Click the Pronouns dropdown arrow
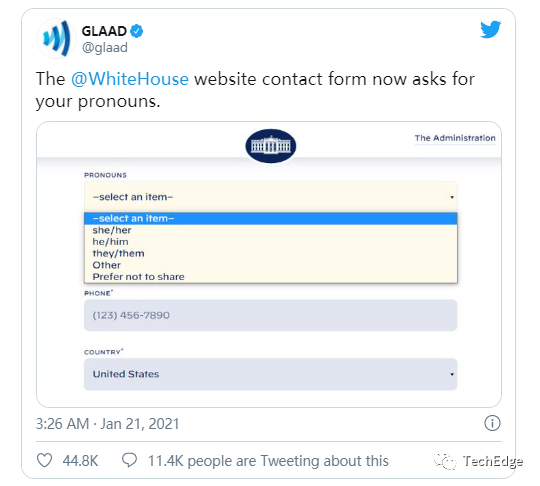This screenshot has width=540, height=486. [x=452, y=197]
